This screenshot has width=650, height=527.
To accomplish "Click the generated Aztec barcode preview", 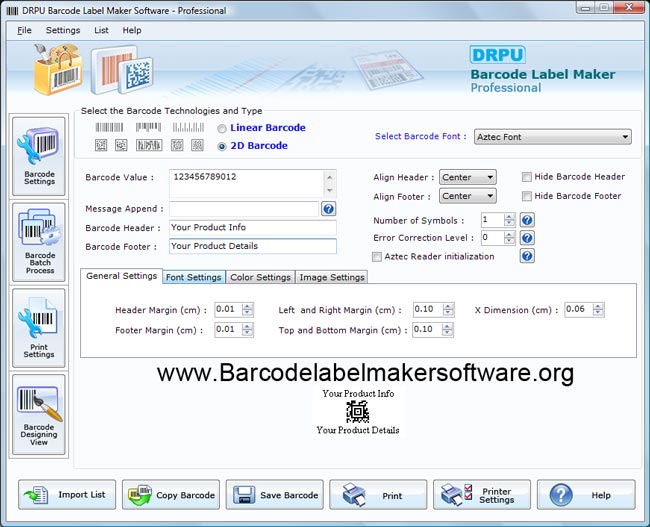I will pyautogui.click(x=357, y=411).
